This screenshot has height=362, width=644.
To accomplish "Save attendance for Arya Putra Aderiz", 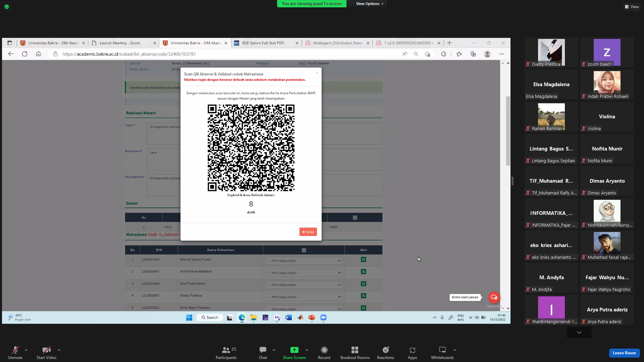I will tap(363, 284).
